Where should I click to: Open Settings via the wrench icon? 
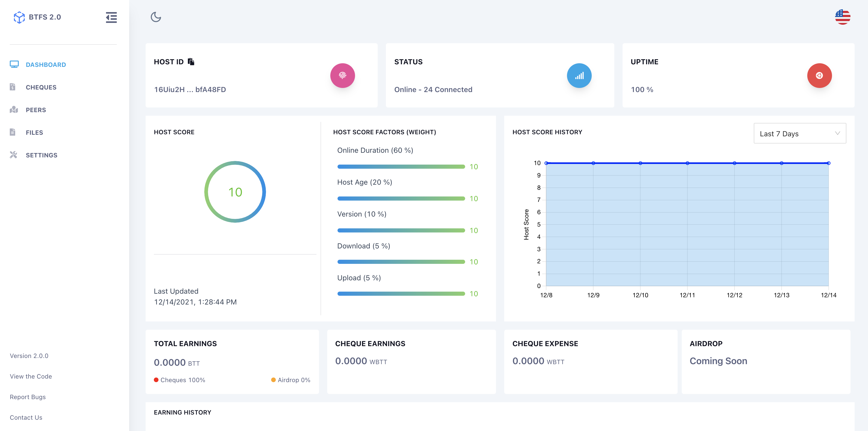(x=13, y=155)
